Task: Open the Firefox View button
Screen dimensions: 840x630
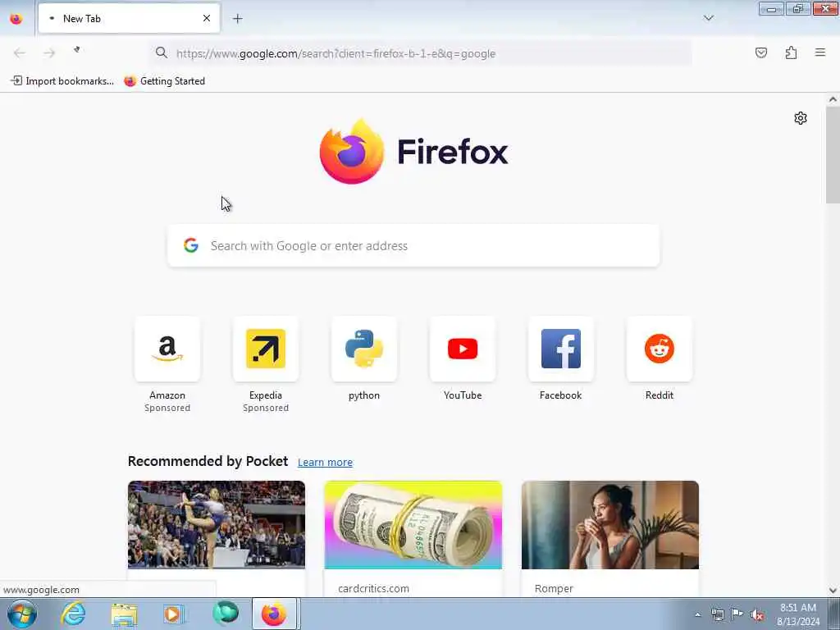Action: pos(16,19)
